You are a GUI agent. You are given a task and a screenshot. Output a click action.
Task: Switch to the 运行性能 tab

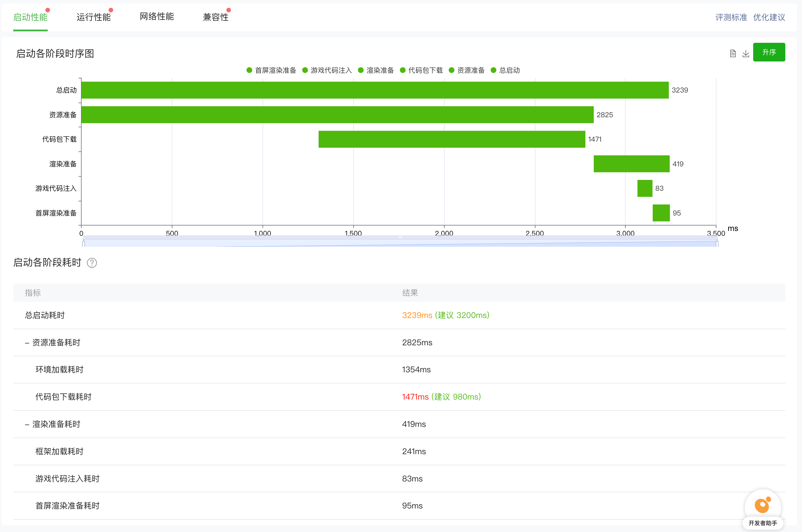(x=94, y=17)
